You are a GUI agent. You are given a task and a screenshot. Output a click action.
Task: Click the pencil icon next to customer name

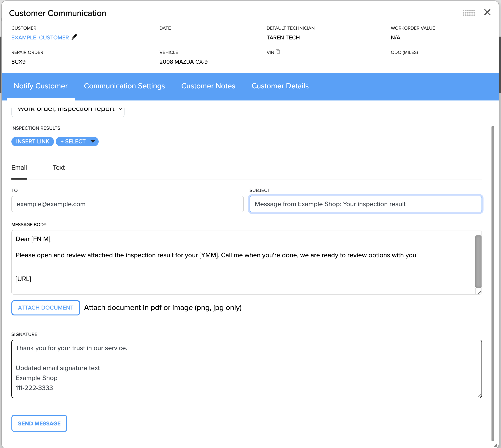point(74,37)
